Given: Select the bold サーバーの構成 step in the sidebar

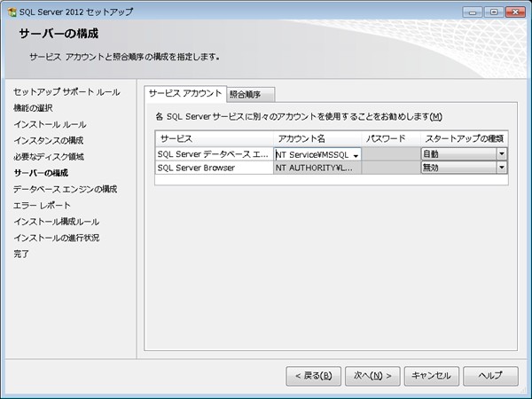Looking at the screenshot, I should tap(41, 173).
